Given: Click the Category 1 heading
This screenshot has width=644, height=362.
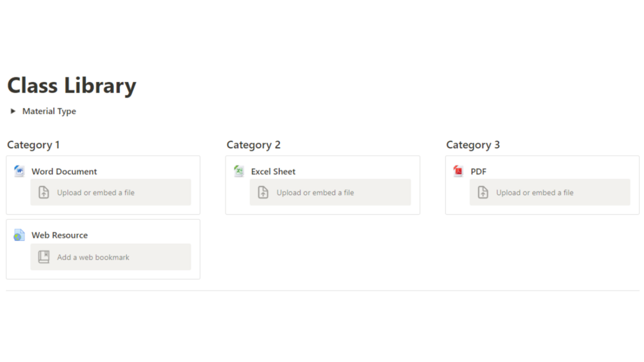Looking at the screenshot, I should pos(33,145).
